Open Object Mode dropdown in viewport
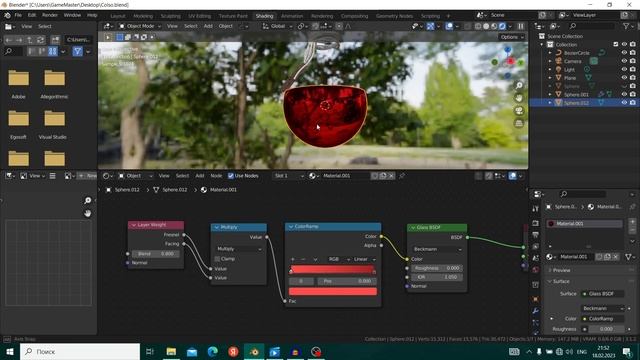This screenshot has height=360, width=640. (x=140, y=26)
